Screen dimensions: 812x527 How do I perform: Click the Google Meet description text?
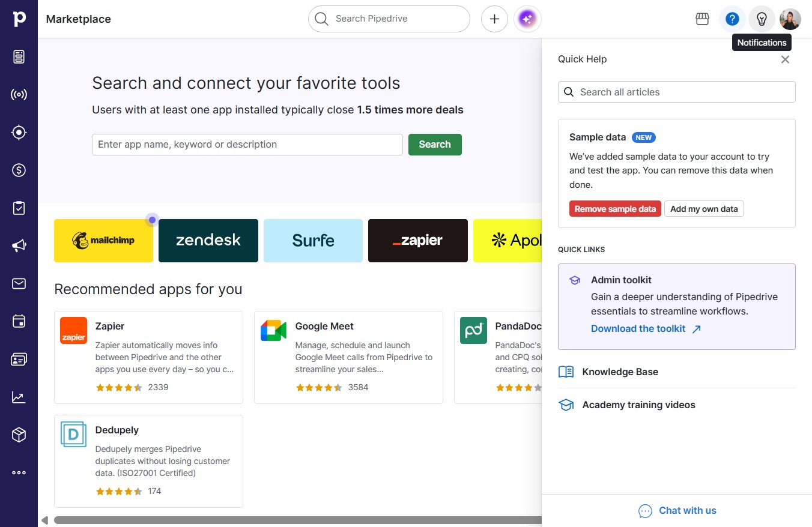tap(364, 357)
